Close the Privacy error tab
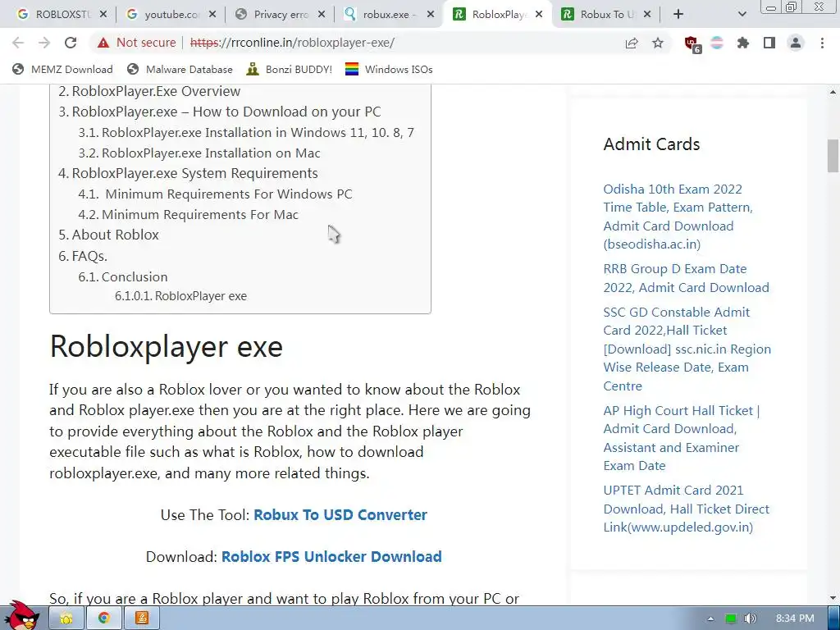840x630 pixels. [x=322, y=15]
